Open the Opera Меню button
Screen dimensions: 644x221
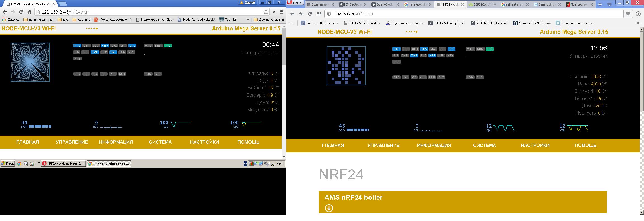(295, 3)
